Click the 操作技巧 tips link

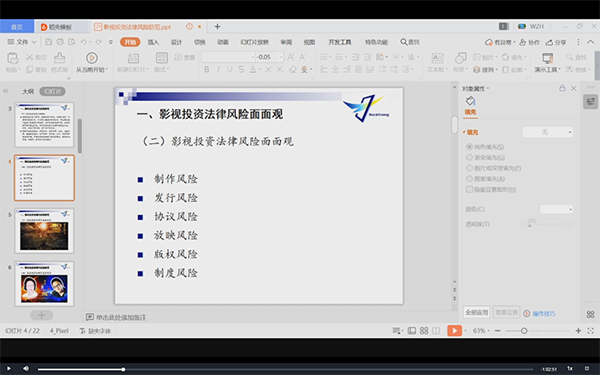[x=543, y=313]
